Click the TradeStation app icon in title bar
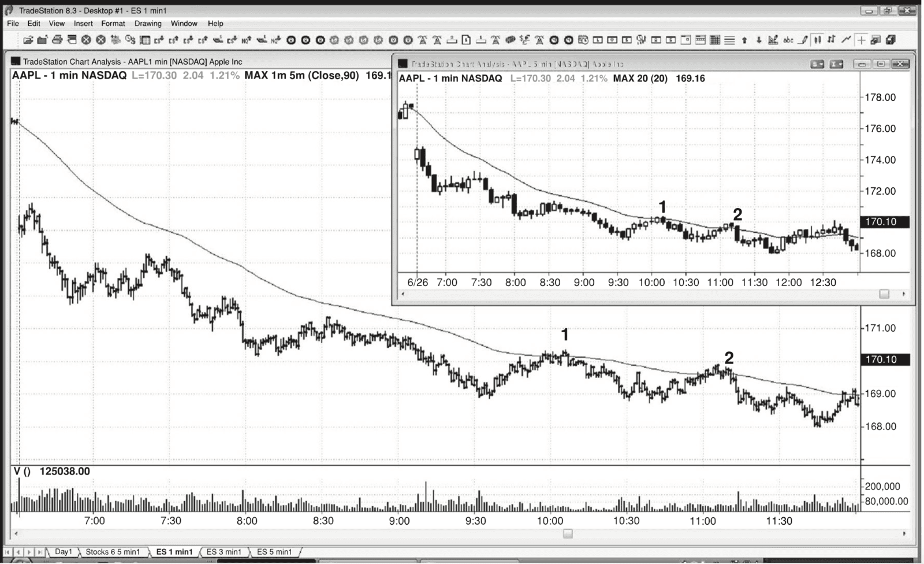Viewport: 924px width, 564px height. pos(9,10)
